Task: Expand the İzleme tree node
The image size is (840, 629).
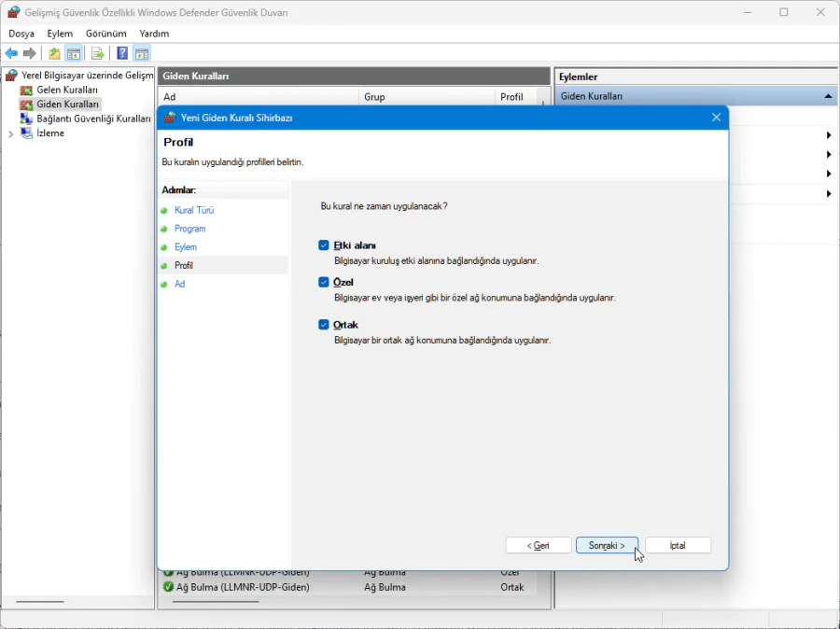Action: 11,133
